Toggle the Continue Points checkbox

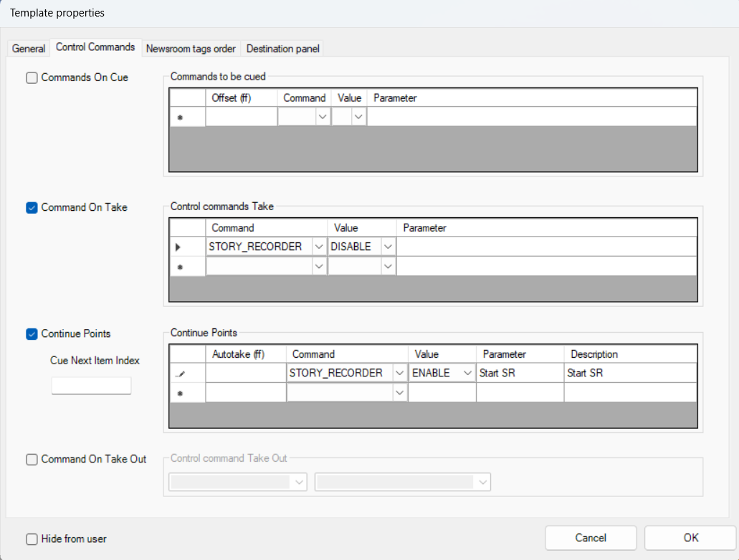coord(32,333)
